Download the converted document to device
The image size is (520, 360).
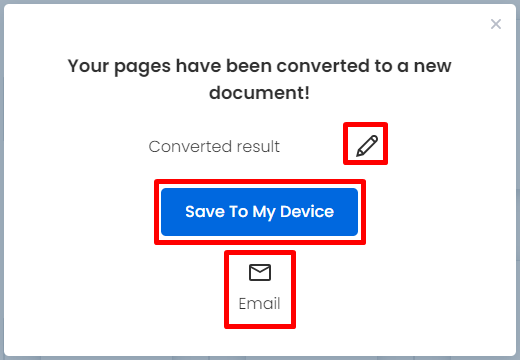point(259,212)
